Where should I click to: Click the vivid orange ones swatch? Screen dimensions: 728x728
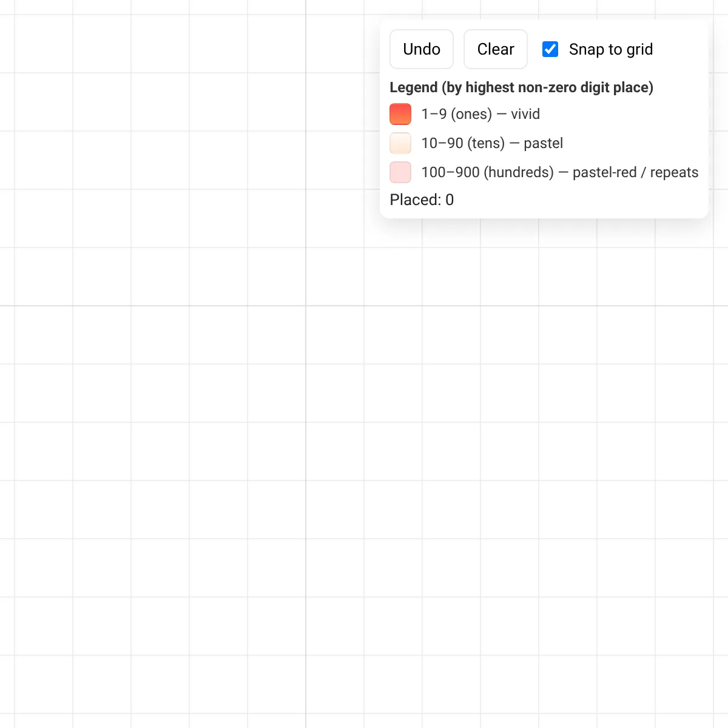click(x=400, y=114)
